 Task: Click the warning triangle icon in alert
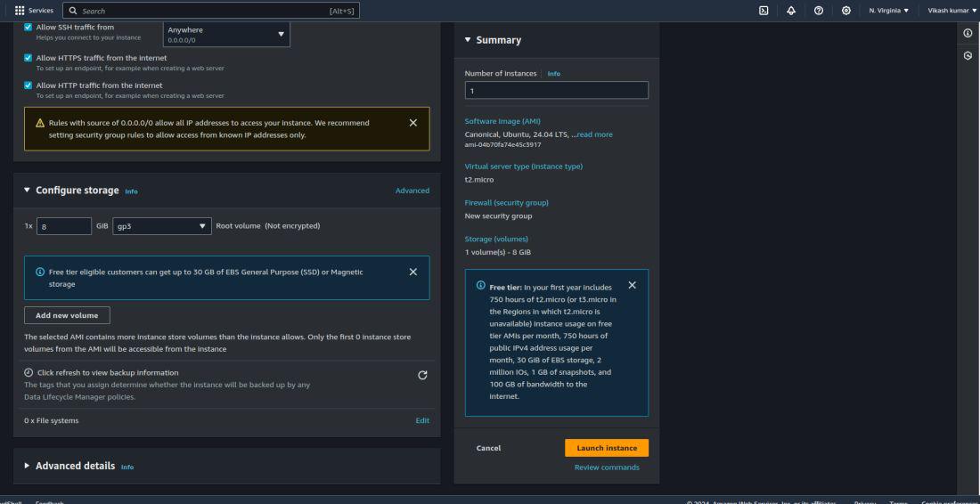tap(40, 123)
